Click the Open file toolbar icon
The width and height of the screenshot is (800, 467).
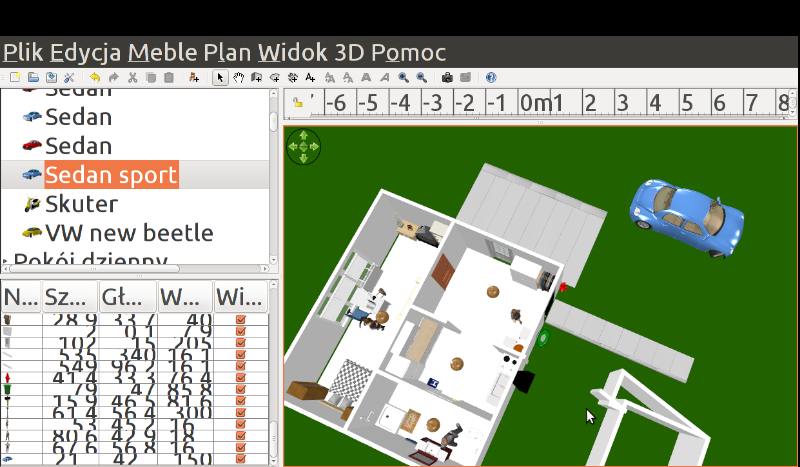[33, 77]
